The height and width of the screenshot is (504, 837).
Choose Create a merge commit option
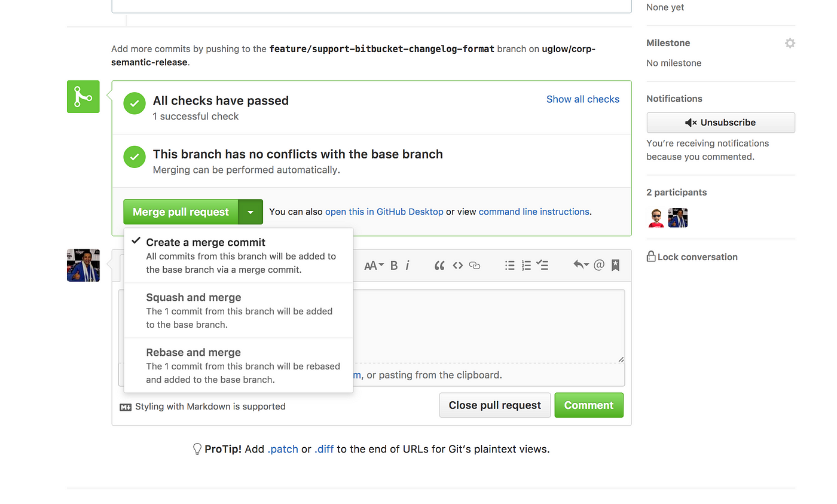coord(239,255)
